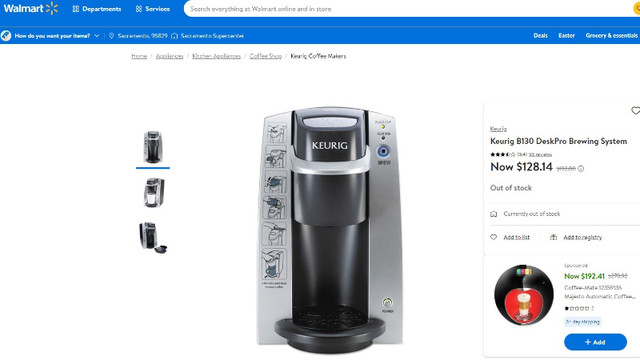Click product title Keurig B130 DeskPro Brewing System
Viewport: 640px width, 360px height.
click(558, 141)
